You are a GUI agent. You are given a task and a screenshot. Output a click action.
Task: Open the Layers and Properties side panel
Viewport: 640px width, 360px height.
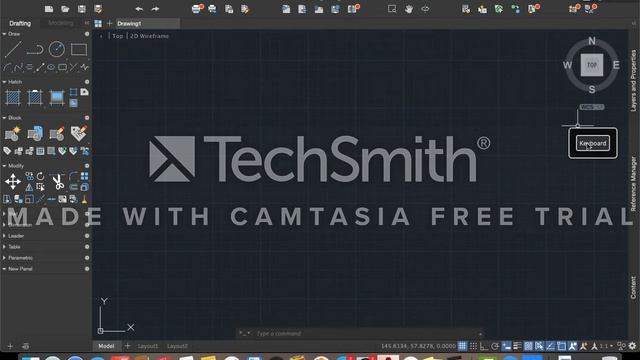pos(633,80)
